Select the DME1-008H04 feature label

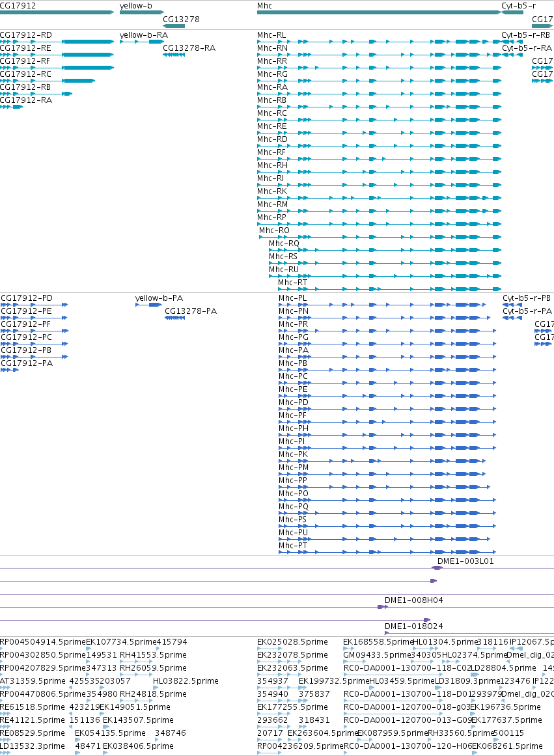click(413, 600)
